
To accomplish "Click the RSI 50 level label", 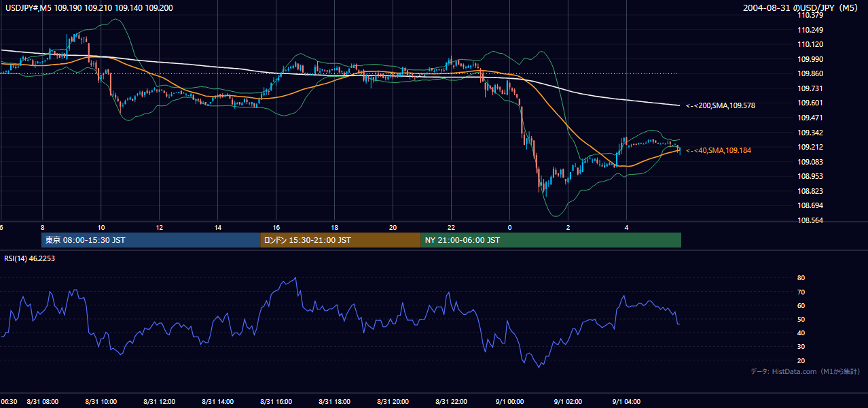I will click(801, 319).
